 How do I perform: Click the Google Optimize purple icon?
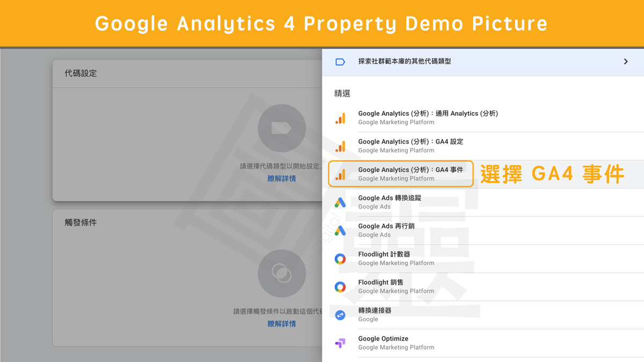pyautogui.click(x=340, y=343)
